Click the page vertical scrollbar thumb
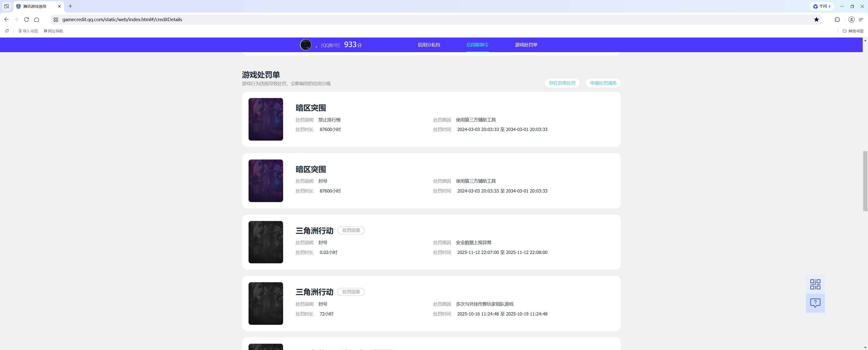Image resolution: width=868 pixels, height=350 pixels. click(x=865, y=181)
